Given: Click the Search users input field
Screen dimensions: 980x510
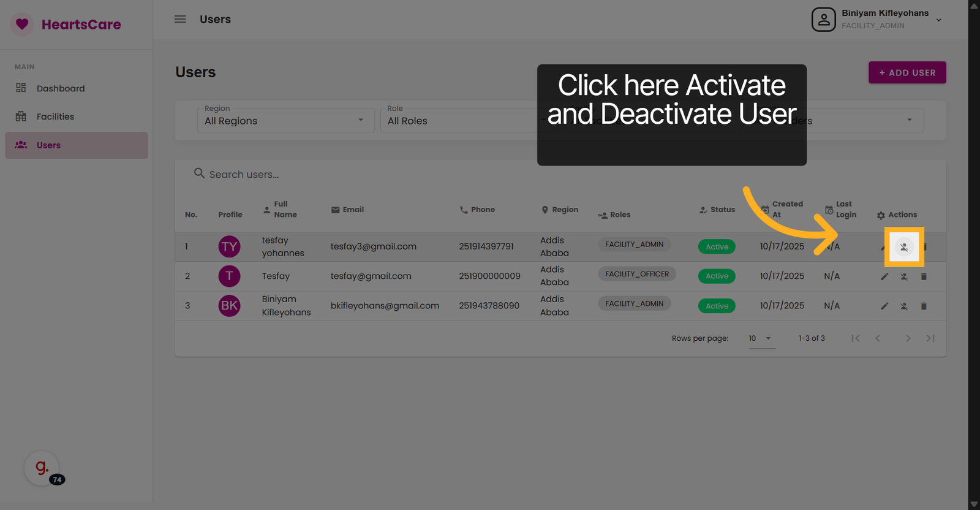Looking at the screenshot, I should coord(367,175).
